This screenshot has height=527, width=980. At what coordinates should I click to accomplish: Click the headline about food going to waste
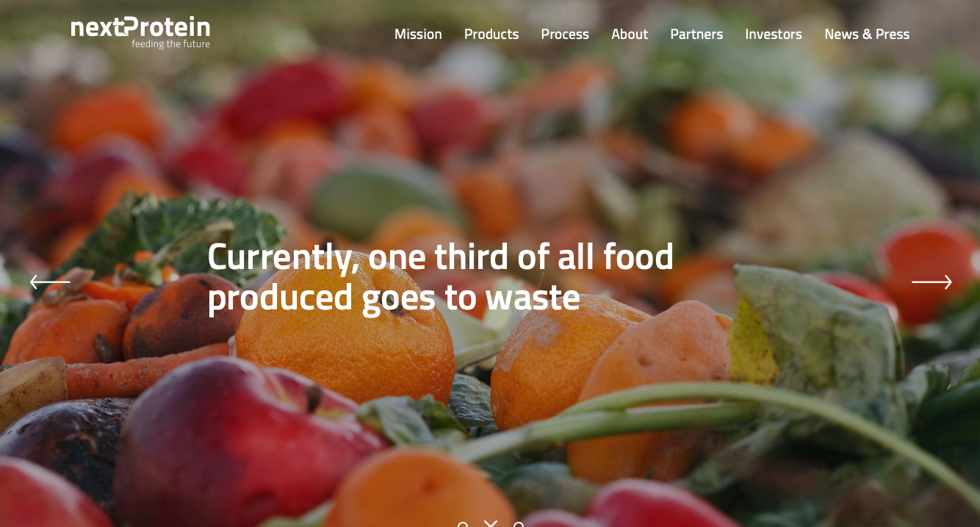(x=440, y=277)
